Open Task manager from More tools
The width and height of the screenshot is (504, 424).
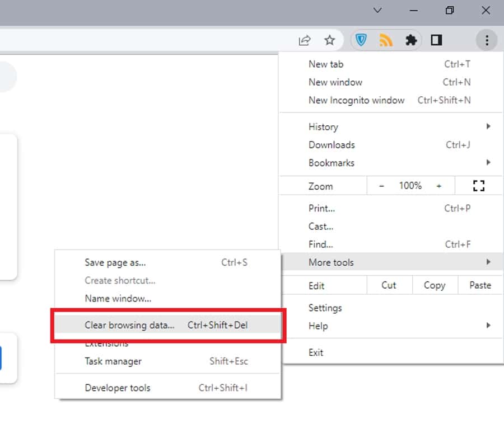point(113,361)
